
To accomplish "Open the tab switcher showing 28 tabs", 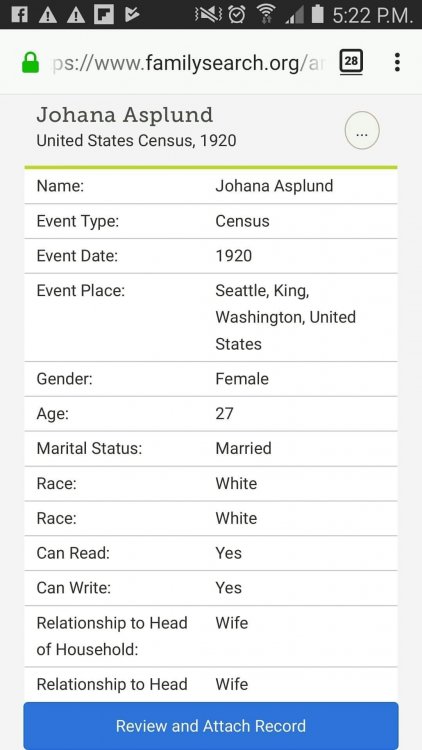I will (351, 62).
